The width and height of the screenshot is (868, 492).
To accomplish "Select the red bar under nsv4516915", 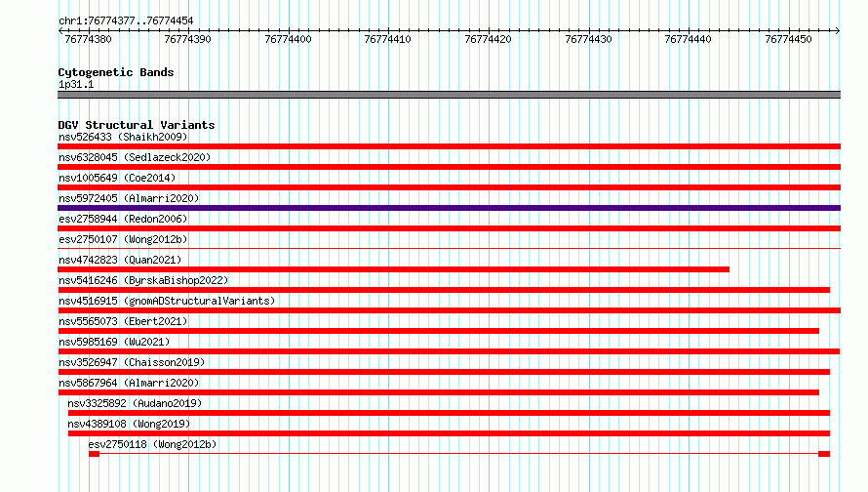I will (449, 310).
